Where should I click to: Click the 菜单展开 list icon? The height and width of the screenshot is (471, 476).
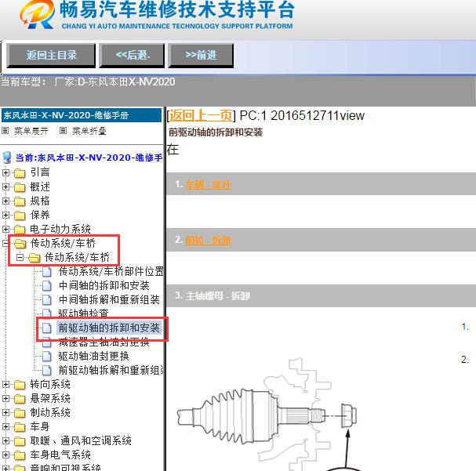[5, 131]
